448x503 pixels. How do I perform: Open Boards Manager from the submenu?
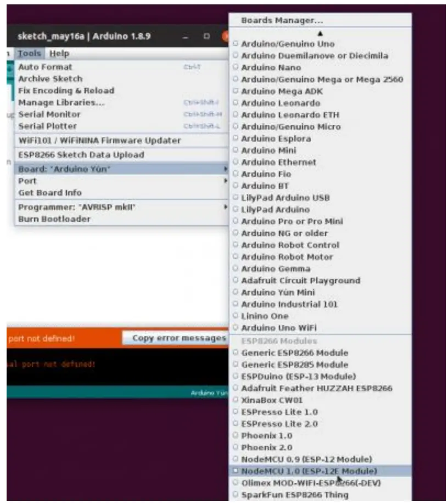[x=320, y=20]
